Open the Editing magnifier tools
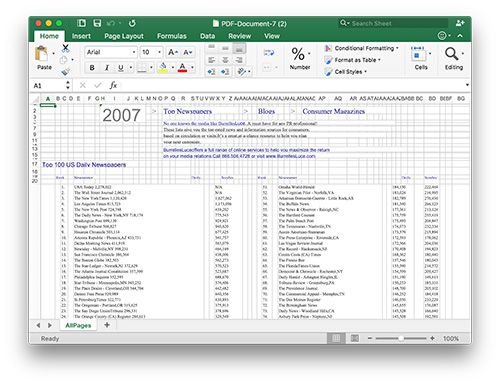 [454, 59]
